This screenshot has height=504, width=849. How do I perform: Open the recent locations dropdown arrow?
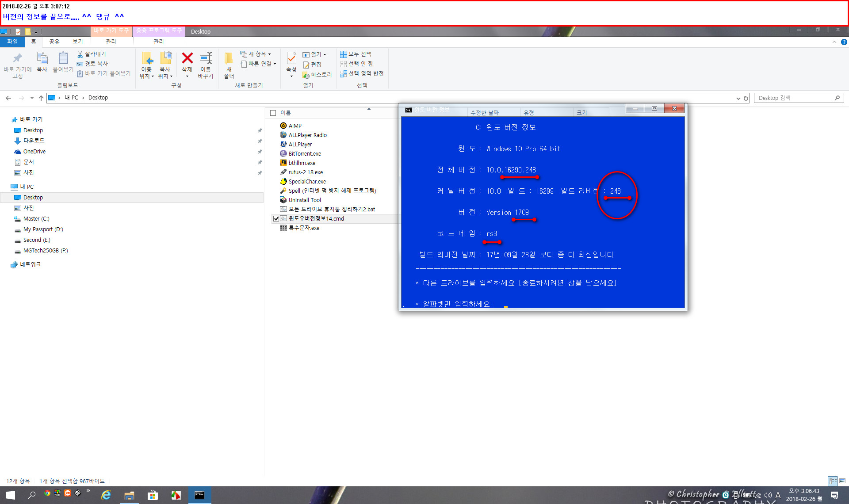pyautogui.click(x=32, y=98)
